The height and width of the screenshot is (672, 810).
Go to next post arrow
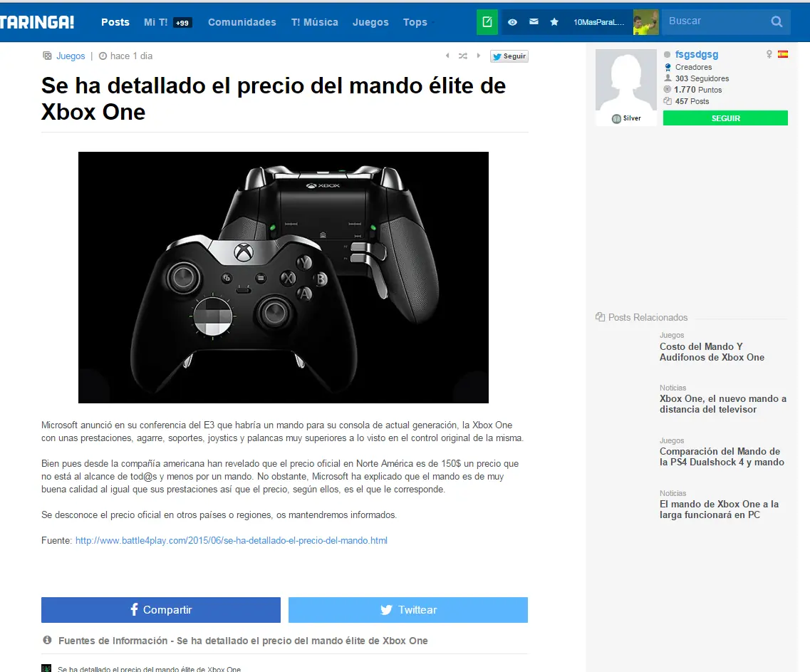(478, 56)
